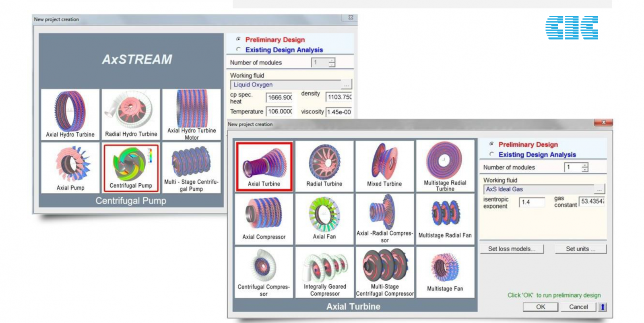Pick the Multistage Fan icon
The height and width of the screenshot is (323, 644).
pos(445,272)
